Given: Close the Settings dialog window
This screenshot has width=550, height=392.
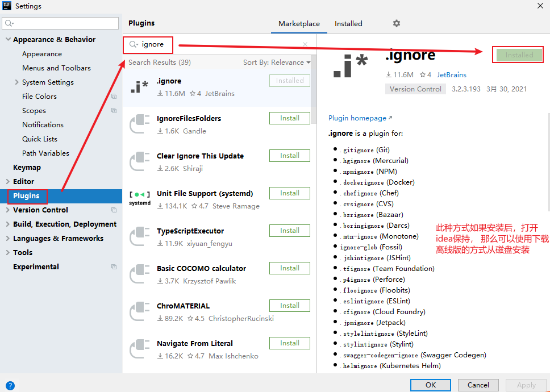Looking at the screenshot, I should [x=540, y=6].
